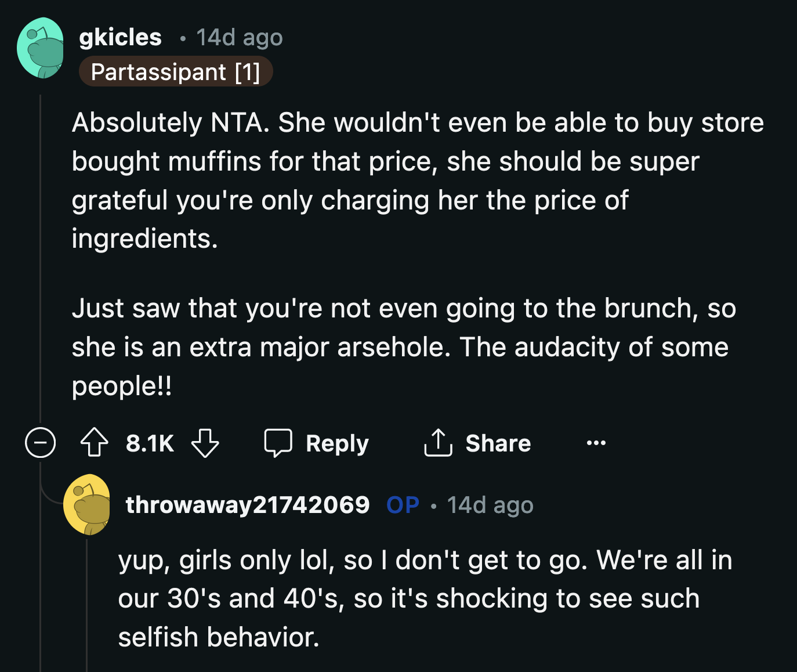Click gkicles' "14d ago" timestamp
Viewport: 797px width, 672px height.
tap(239, 38)
